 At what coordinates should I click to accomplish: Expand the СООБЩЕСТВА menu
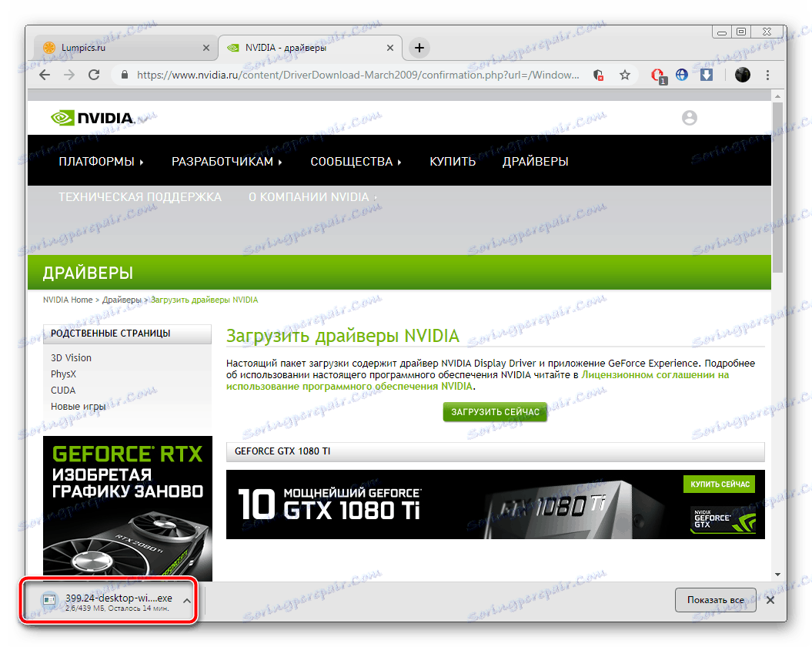pos(356,162)
